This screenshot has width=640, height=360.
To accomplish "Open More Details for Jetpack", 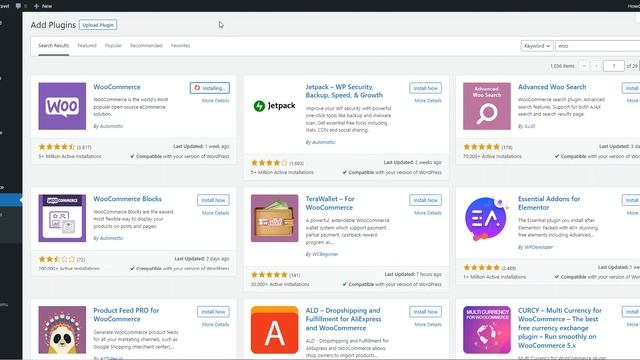I will click(x=428, y=100).
